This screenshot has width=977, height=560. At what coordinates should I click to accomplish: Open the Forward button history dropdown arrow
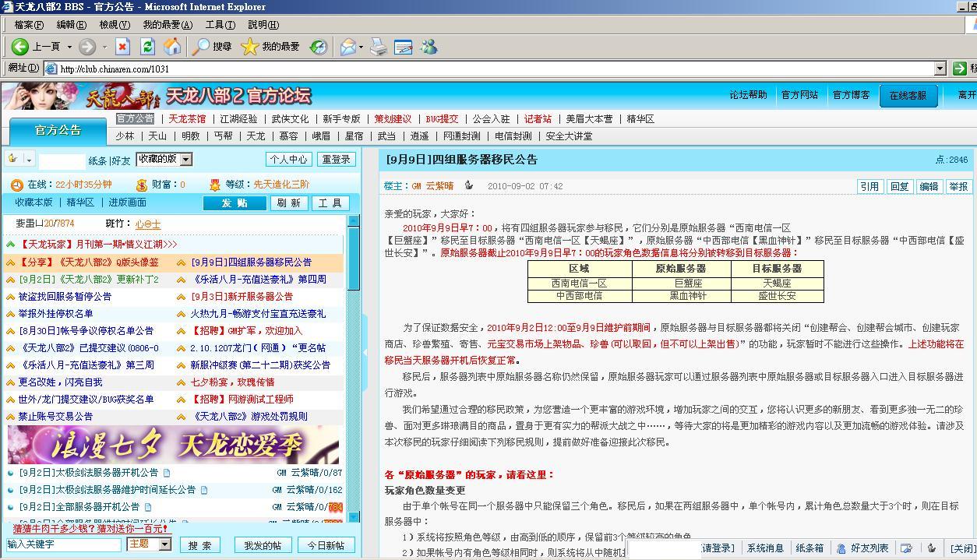104,47
